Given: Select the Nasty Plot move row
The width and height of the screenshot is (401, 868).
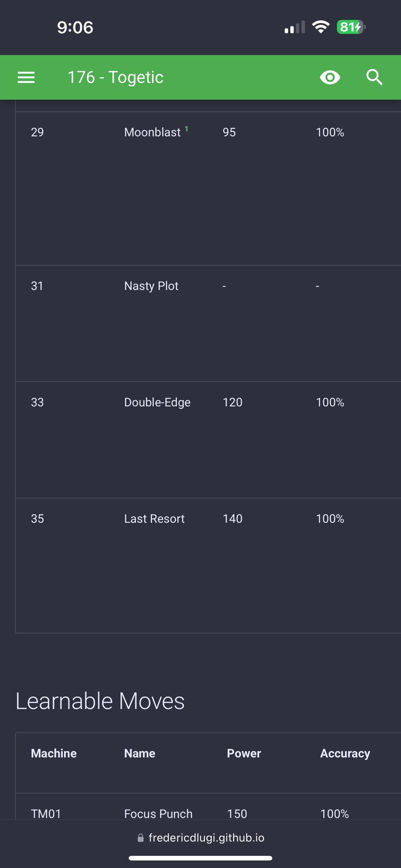Looking at the screenshot, I should [x=208, y=323].
